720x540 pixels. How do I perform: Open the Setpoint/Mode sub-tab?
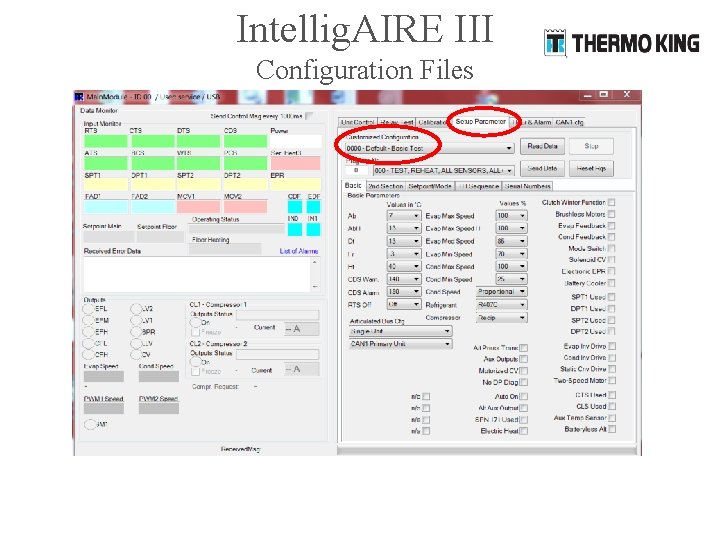point(430,186)
